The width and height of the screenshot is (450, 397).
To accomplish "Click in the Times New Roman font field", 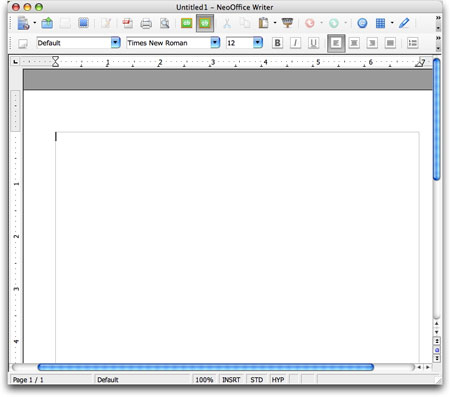I will point(168,43).
